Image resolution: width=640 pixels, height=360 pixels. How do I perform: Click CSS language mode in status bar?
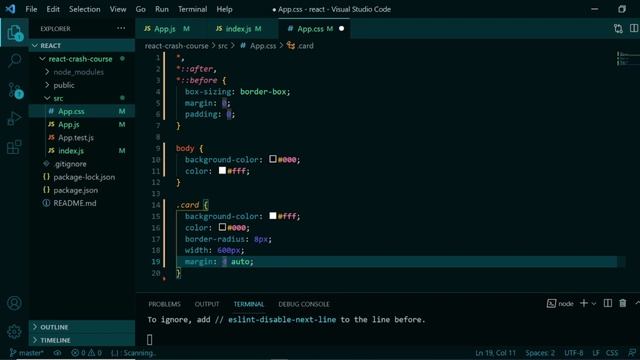click(612, 353)
